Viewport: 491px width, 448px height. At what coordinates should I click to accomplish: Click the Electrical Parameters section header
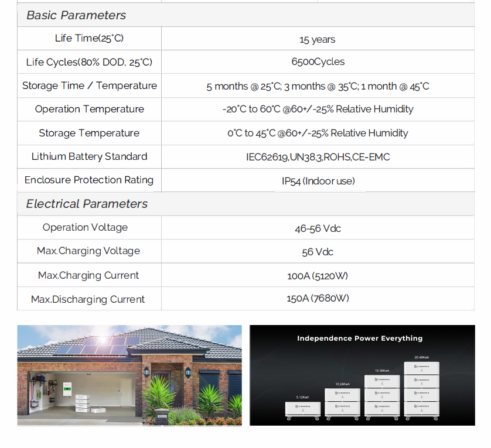87,204
